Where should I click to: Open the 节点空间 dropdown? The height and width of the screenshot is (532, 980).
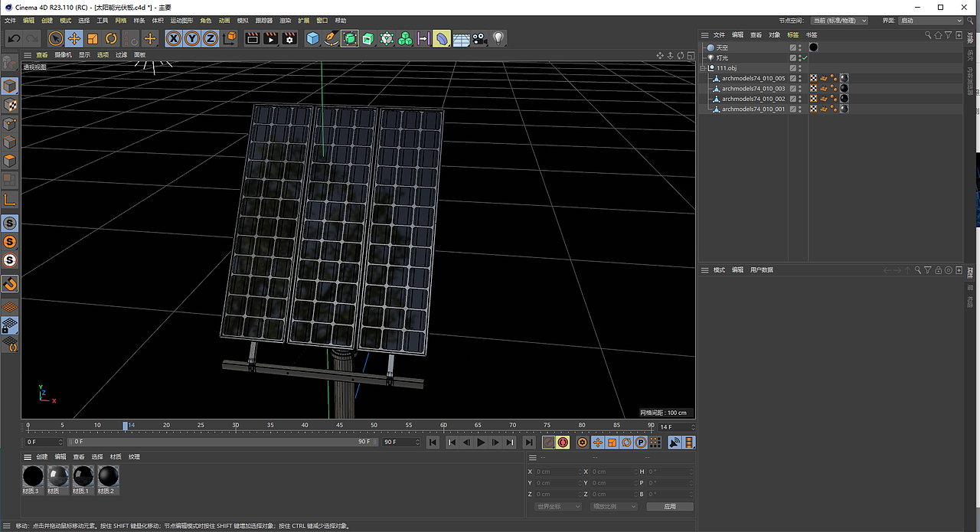coord(839,21)
